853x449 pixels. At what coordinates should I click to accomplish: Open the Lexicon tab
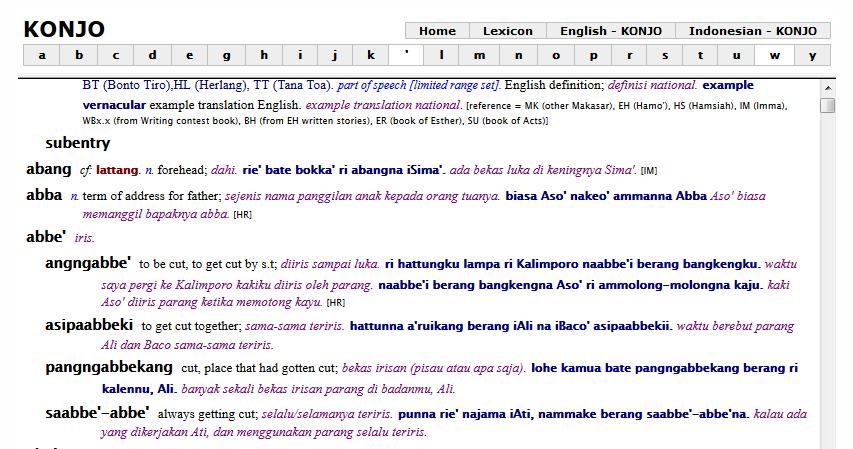[508, 31]
